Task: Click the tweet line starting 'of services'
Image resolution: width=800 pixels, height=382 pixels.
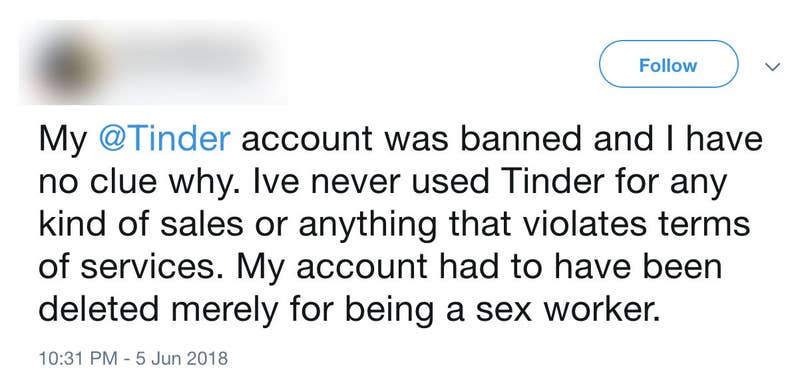Action: (x=381, y=267)
